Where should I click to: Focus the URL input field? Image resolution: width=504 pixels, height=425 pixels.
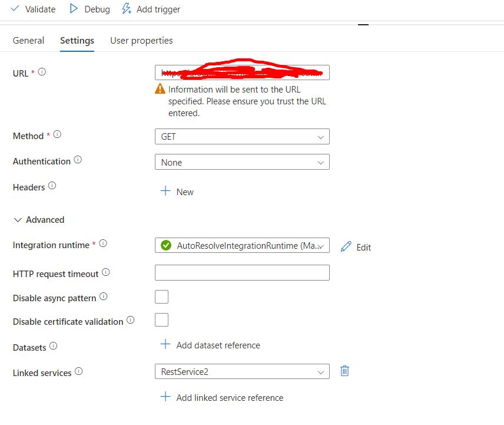[242, 73]
